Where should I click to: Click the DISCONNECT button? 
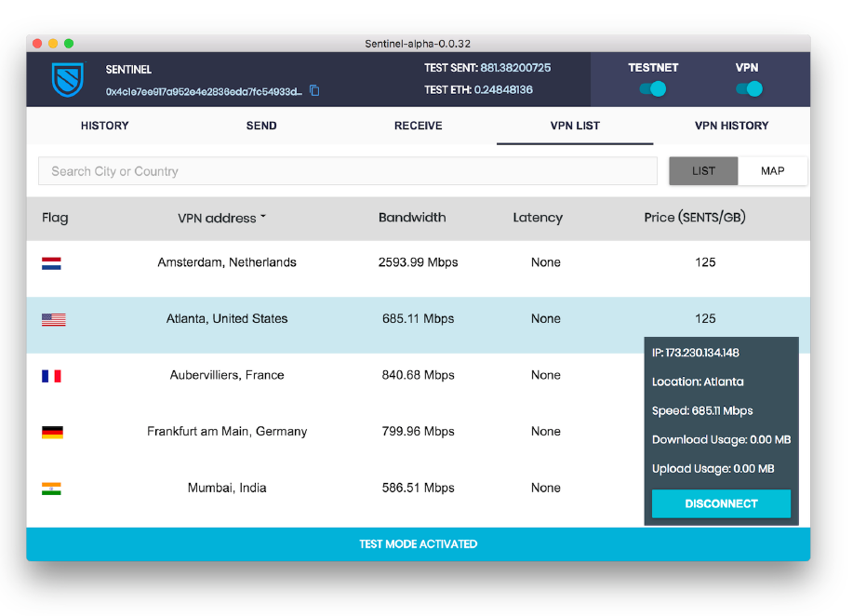point(721,504)
